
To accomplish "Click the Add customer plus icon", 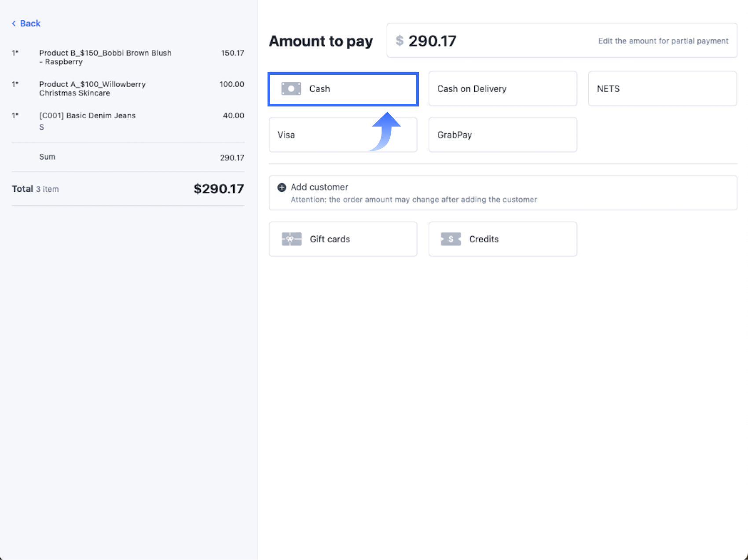I will pos(282,187).
